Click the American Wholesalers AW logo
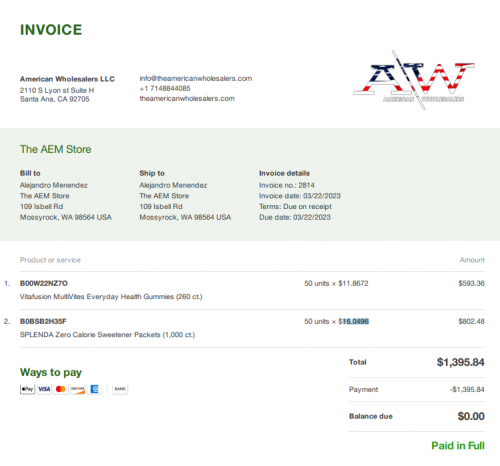 coord(414,80)
